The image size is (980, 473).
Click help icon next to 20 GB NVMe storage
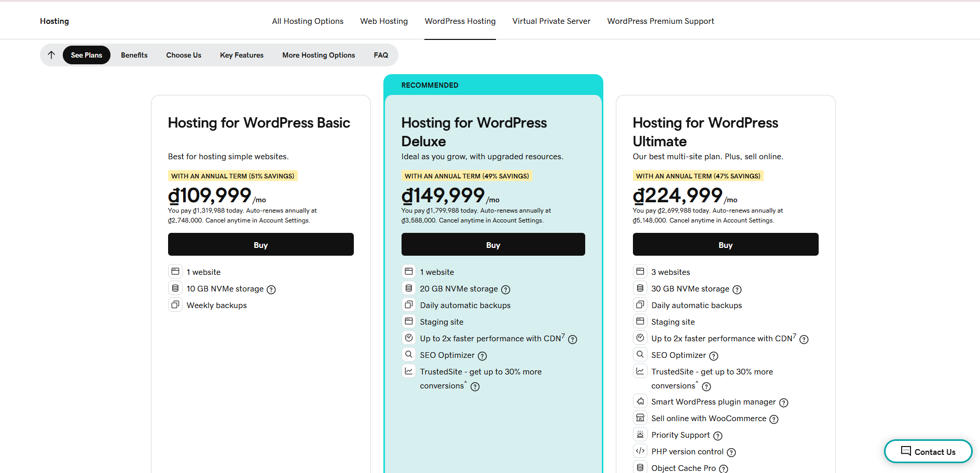[505, 289]
